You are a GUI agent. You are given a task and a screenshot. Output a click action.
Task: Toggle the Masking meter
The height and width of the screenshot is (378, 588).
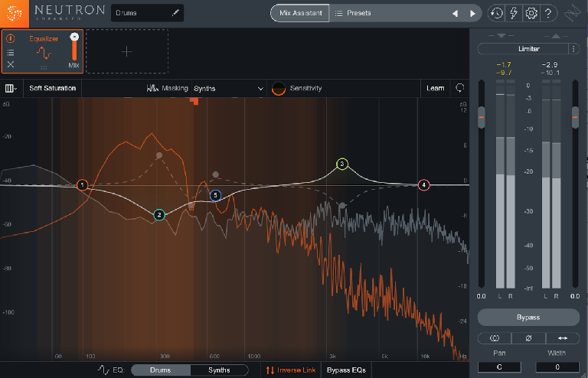coord(167,89)
